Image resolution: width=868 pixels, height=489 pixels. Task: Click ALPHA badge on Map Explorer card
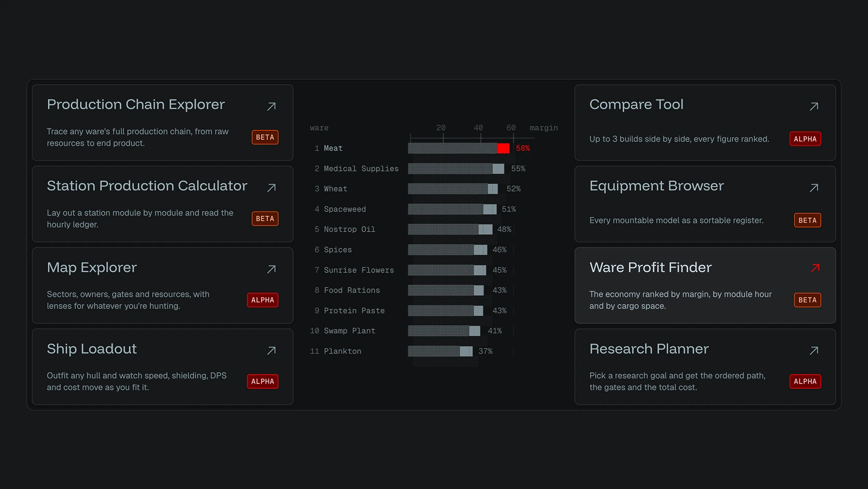[263, 300]
